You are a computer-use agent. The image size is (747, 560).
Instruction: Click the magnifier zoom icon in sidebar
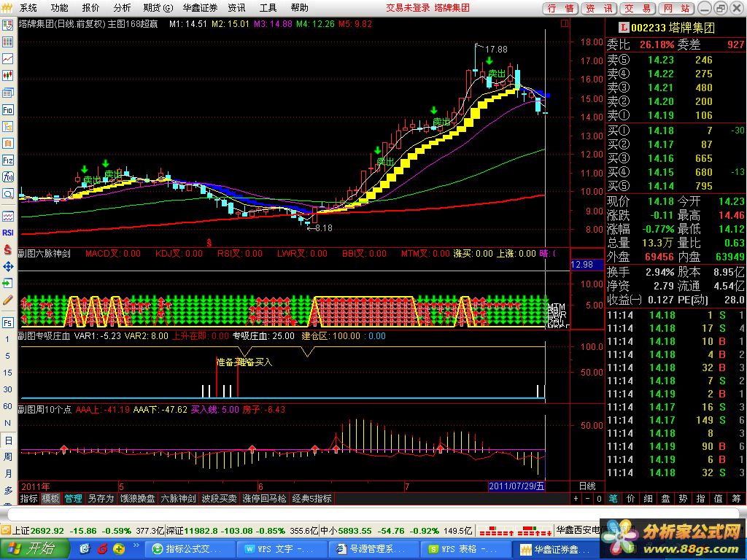[x=7, y=194]
